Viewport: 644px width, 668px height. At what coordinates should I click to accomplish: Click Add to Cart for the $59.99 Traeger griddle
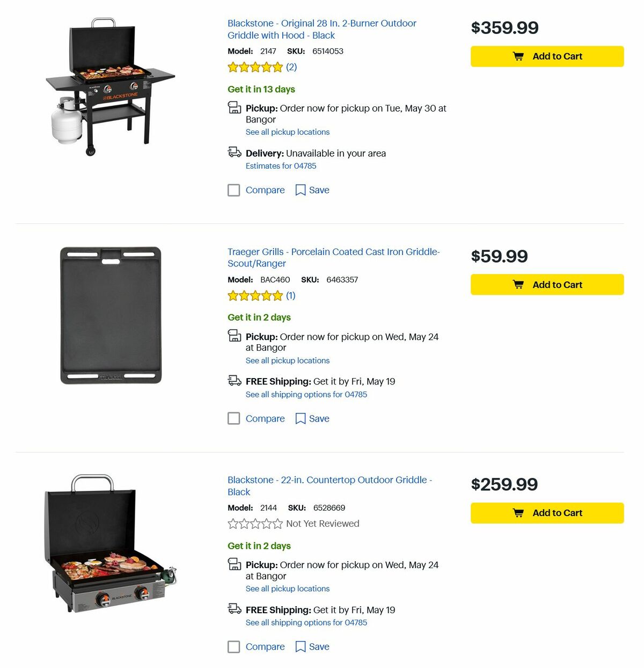(x=547, y=285)
